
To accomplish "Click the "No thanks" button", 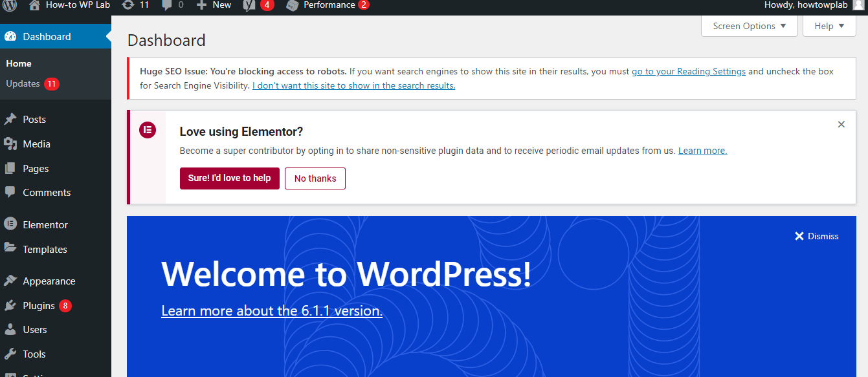I will pyautogui.click(x=315, y=178).
